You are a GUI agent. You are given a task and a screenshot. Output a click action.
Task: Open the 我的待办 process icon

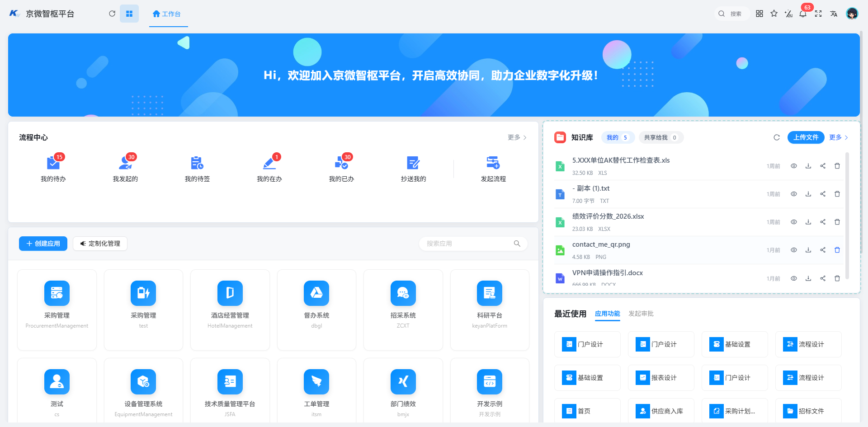pos(53,163)
